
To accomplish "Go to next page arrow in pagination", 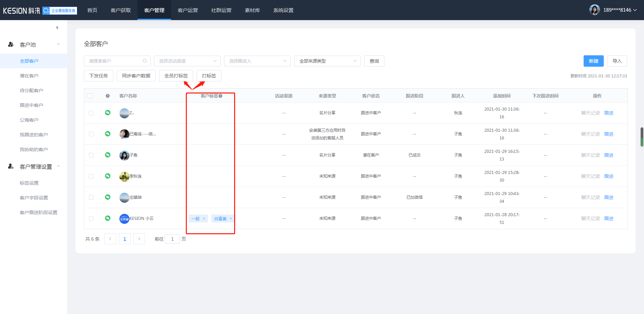I will 139,239.
